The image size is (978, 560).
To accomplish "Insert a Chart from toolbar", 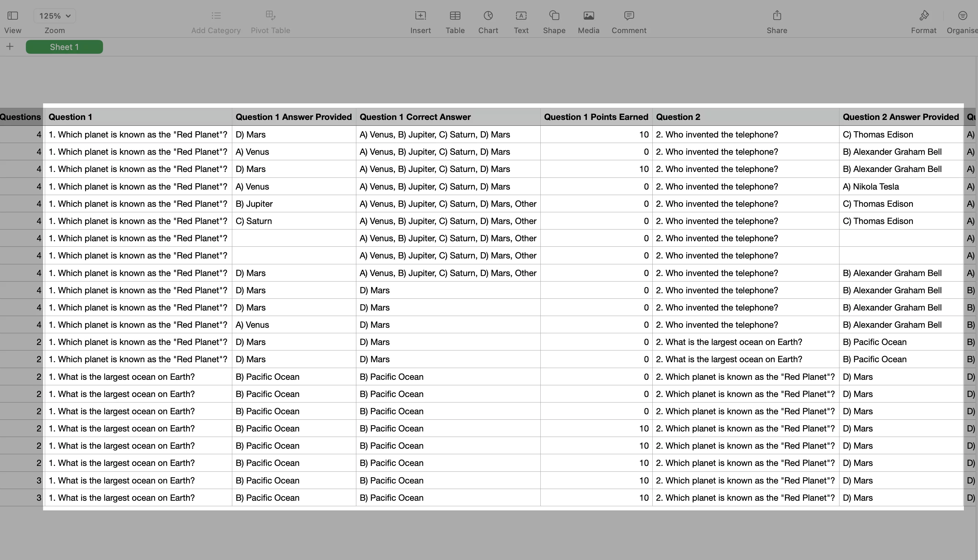I will (x=488, y=16).
